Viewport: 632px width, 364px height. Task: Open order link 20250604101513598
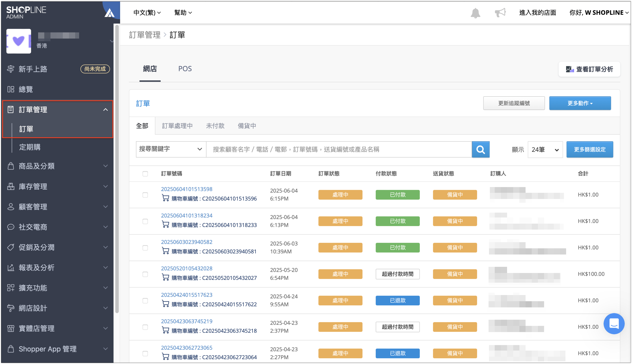click(187, 189)
